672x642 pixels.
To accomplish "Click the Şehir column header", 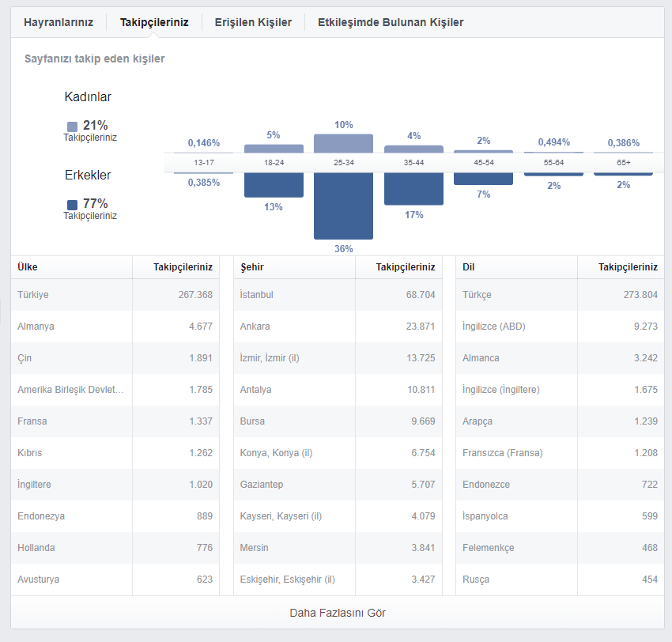I will pos(252,267).
